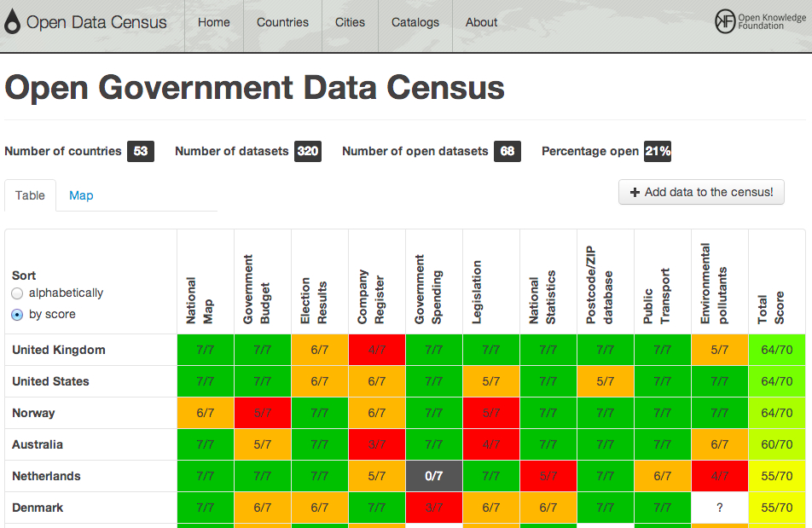Click United States' Legislation 5/7 cell
Viewport: 812px width, 528px height.
[491, 381]
